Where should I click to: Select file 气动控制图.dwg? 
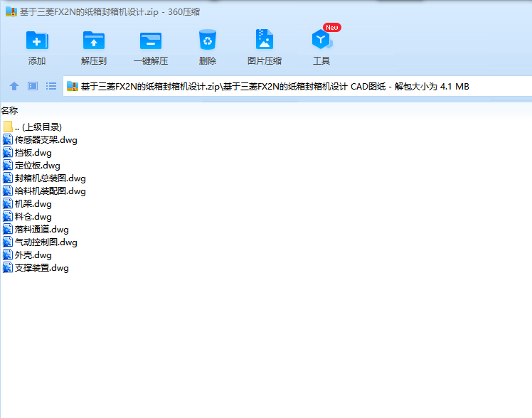click(x=40, y=242)
